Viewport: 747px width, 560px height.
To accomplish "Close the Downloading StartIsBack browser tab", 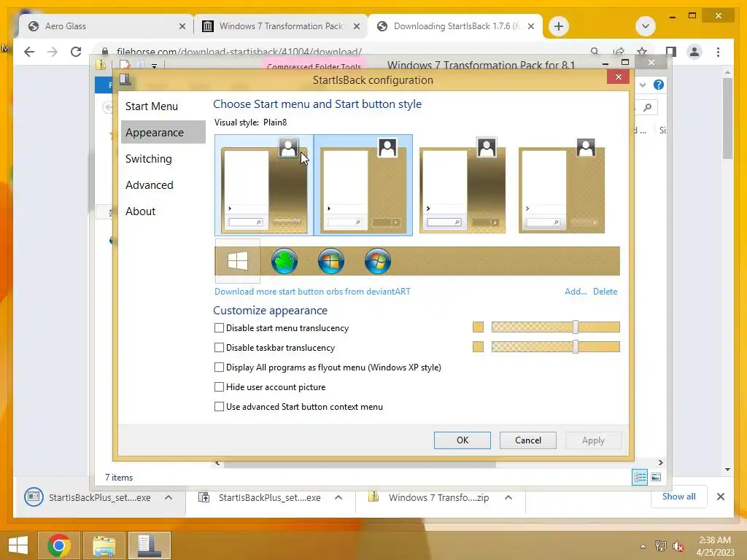I will tap(531, 26).
